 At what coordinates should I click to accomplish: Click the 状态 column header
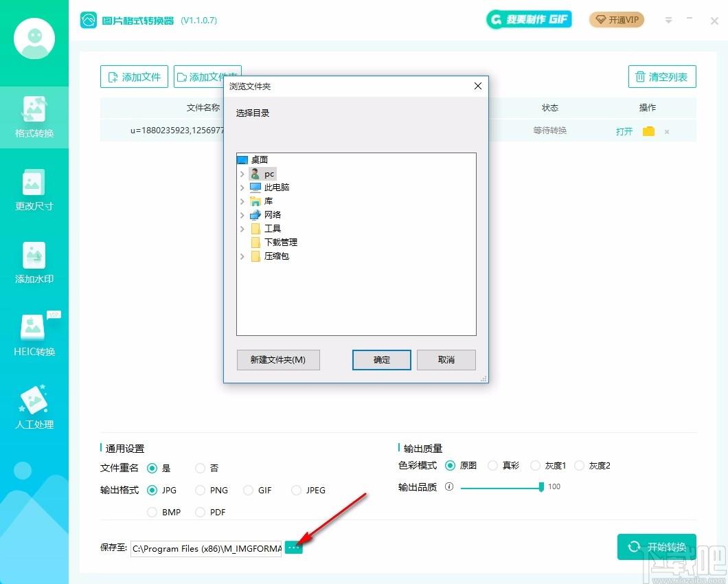pos(549,107)
